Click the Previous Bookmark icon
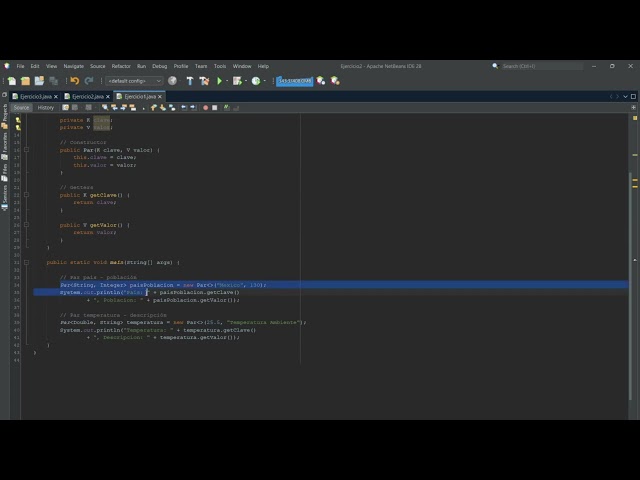 [x=153, y=108]
